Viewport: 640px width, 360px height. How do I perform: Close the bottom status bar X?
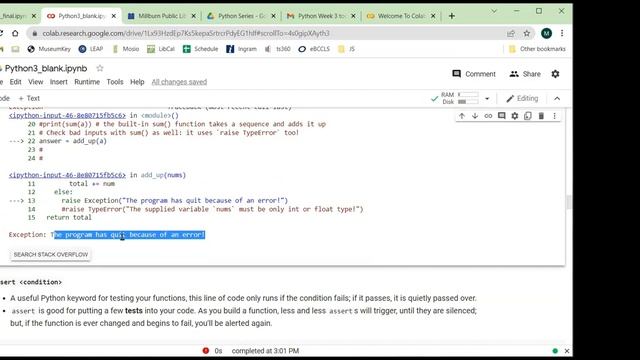point(567,351)
